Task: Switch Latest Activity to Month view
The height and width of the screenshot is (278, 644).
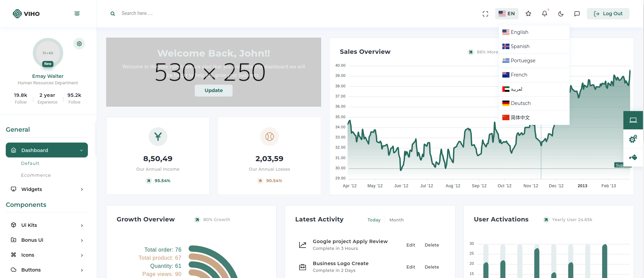Action: point(396,220)
